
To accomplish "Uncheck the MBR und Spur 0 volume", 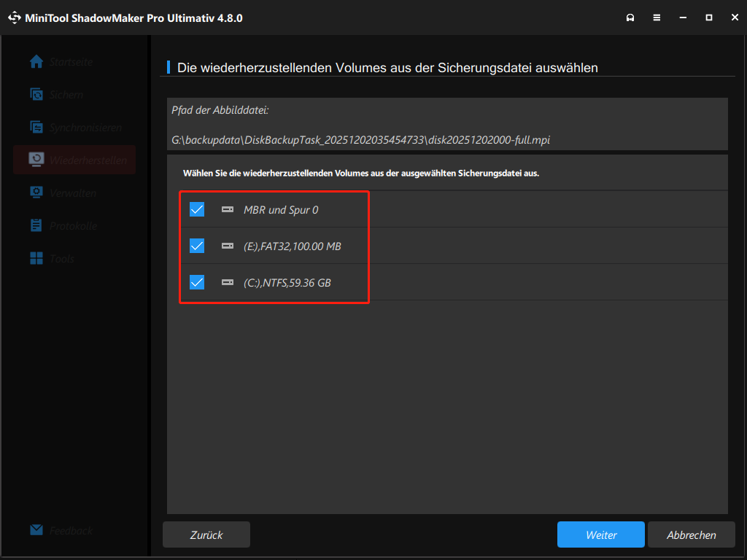I will [196, 209].
